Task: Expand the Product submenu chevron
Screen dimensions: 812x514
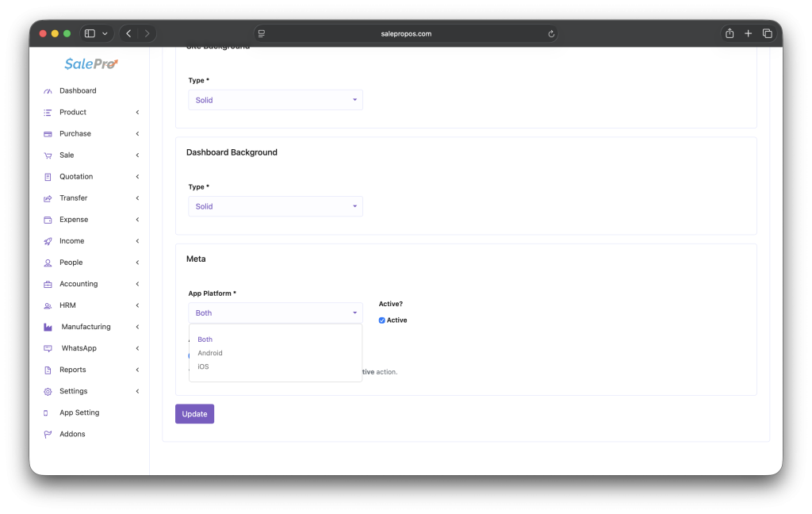Action: point(137,113)
